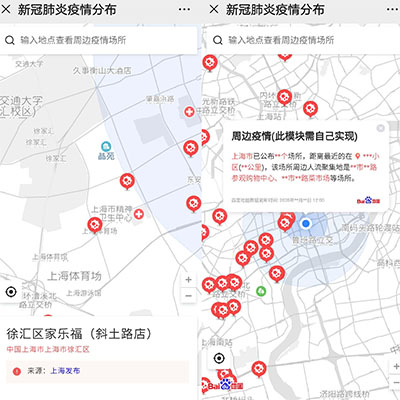Open the 上海发布 source link
Image resolution: width=400 pixels, height=400 pixels.
tap(65, 371)
